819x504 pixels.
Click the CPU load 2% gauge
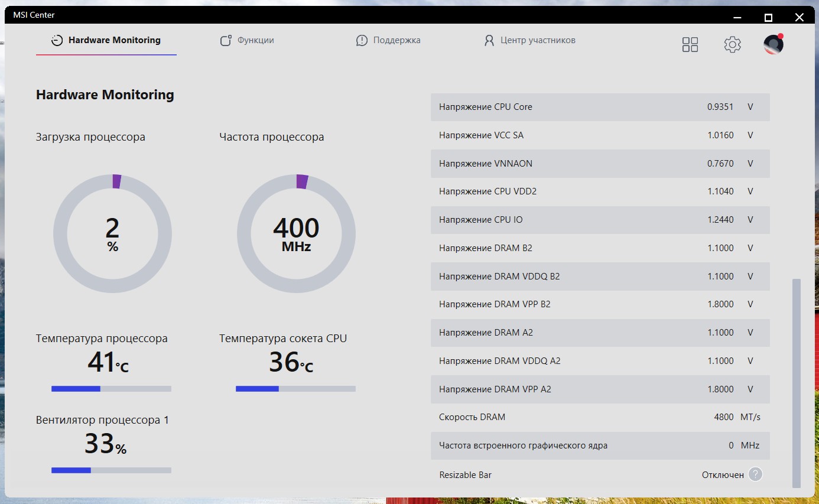[112, 233]
